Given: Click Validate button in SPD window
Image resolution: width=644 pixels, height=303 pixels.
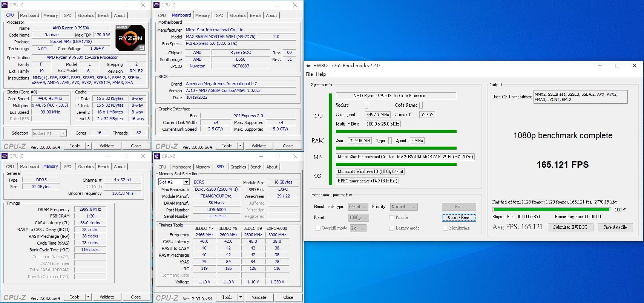Looking at the screenshot, I should click(259, 297).
